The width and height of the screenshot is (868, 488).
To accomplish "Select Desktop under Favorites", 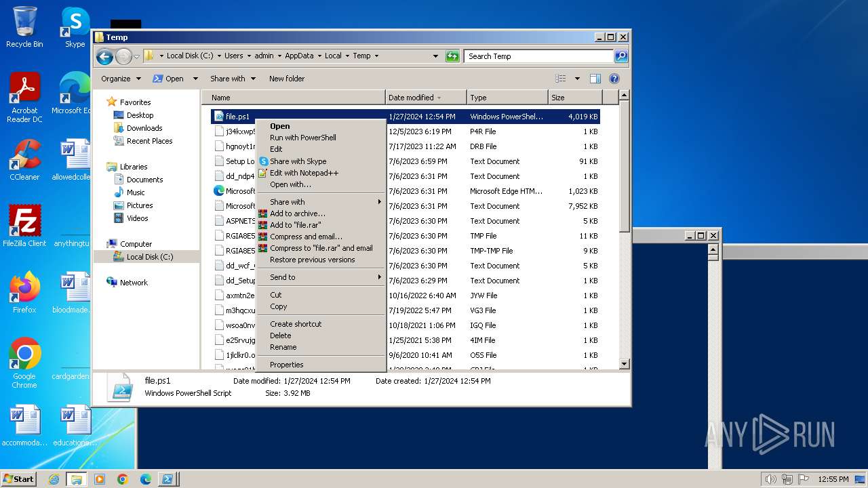I will click(x=140, y=115).
